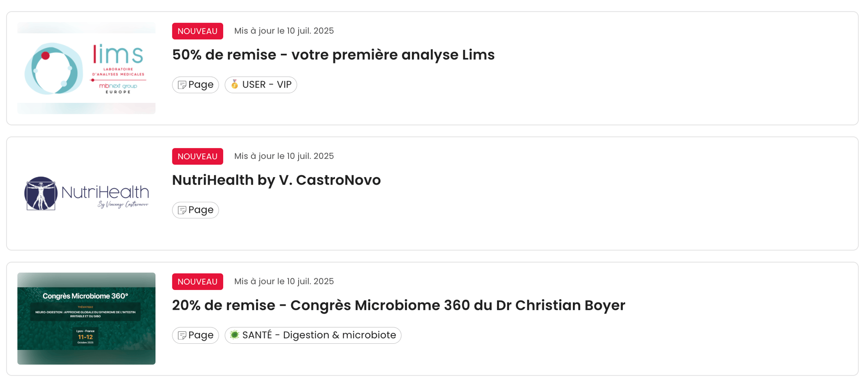868x382 pixels.
Task: Click the NOUVEAU badge on the Microbiome card
Action: 197,282
